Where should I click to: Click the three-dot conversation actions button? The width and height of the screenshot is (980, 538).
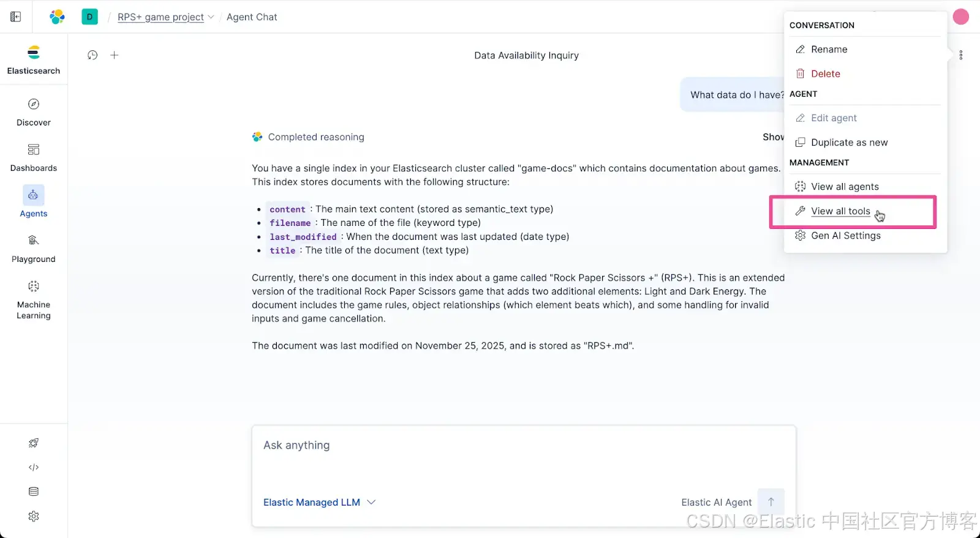[x=961, y=55]
